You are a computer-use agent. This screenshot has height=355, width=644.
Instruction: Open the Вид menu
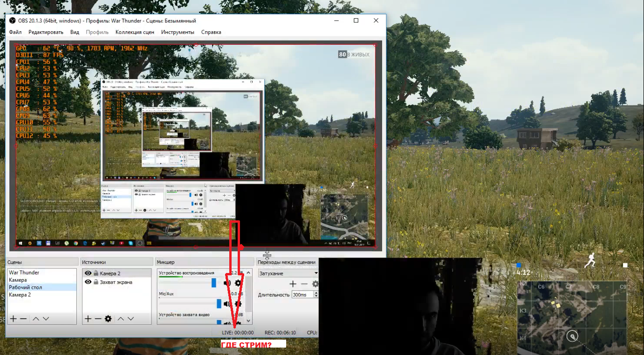(75, 32)
